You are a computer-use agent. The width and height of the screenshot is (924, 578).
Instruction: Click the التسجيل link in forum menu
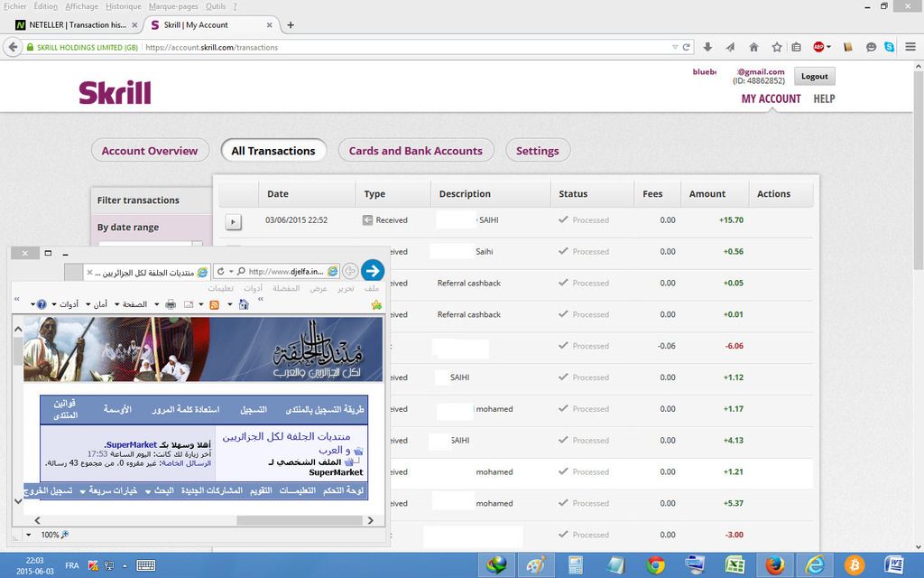[254, 409]
